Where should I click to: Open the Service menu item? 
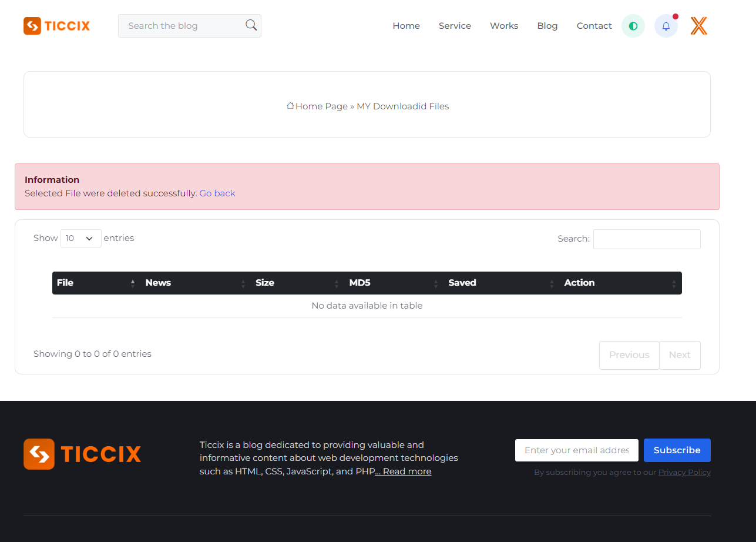(x=455, y=26)
